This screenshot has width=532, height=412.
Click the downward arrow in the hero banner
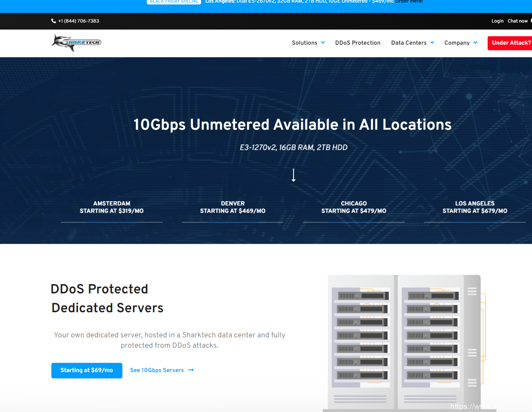click(293, 175)
